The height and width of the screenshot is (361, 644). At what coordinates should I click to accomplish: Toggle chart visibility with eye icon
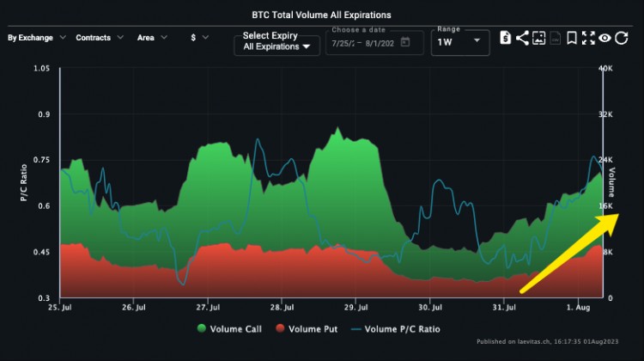coord(605,38)
